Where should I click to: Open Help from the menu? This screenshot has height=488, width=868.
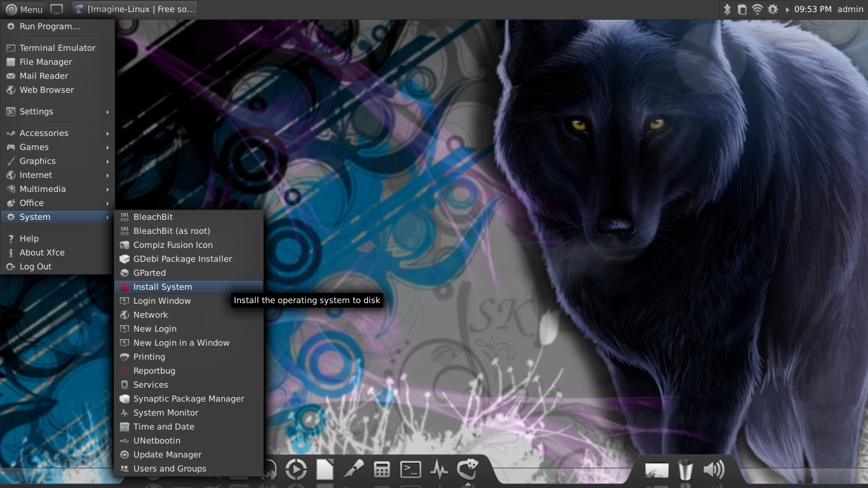(x=57, y=238)
